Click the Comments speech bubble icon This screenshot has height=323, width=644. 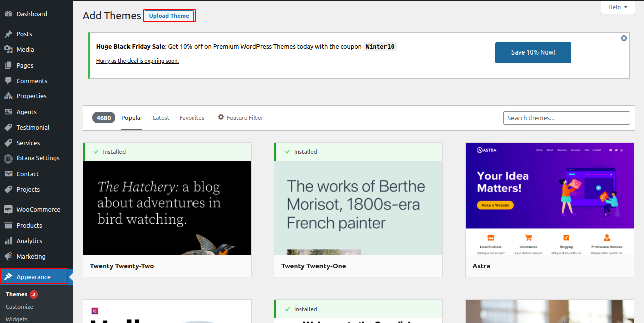click(8, 81)
